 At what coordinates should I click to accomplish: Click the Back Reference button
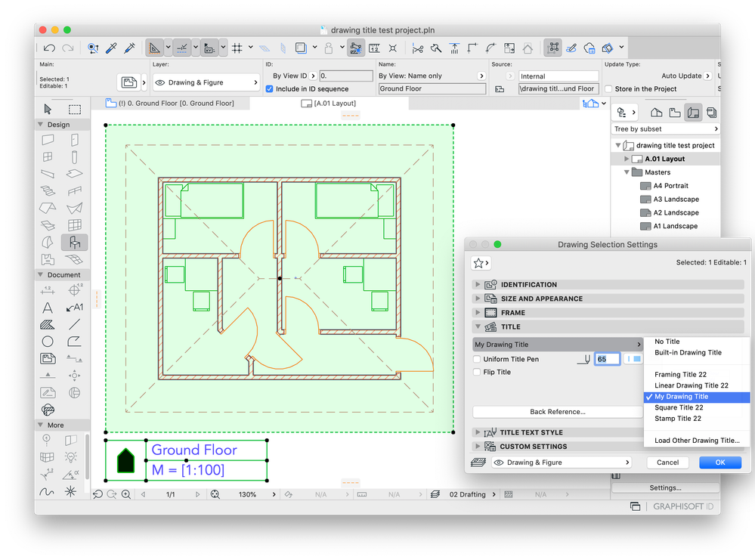[x=557, y=411]
